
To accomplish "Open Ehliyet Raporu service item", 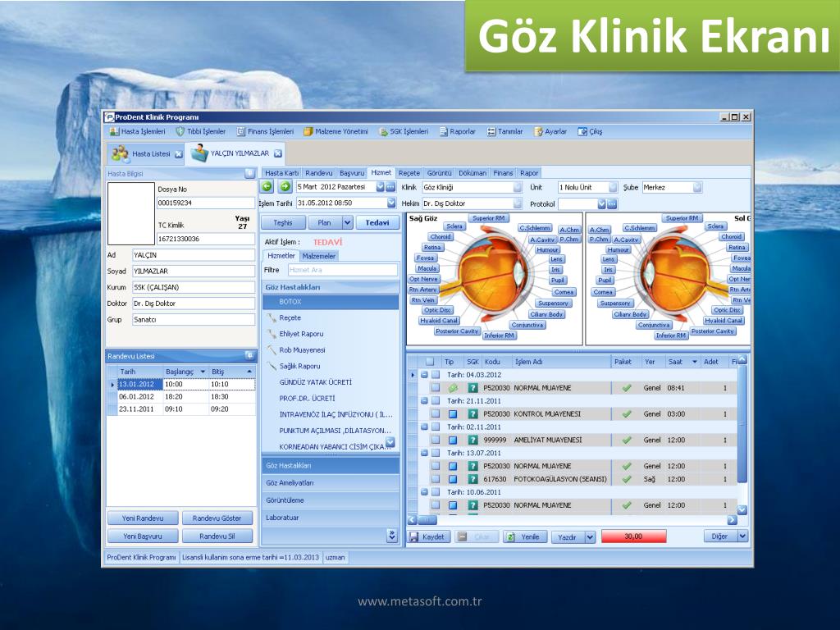I will coord(301,334).
